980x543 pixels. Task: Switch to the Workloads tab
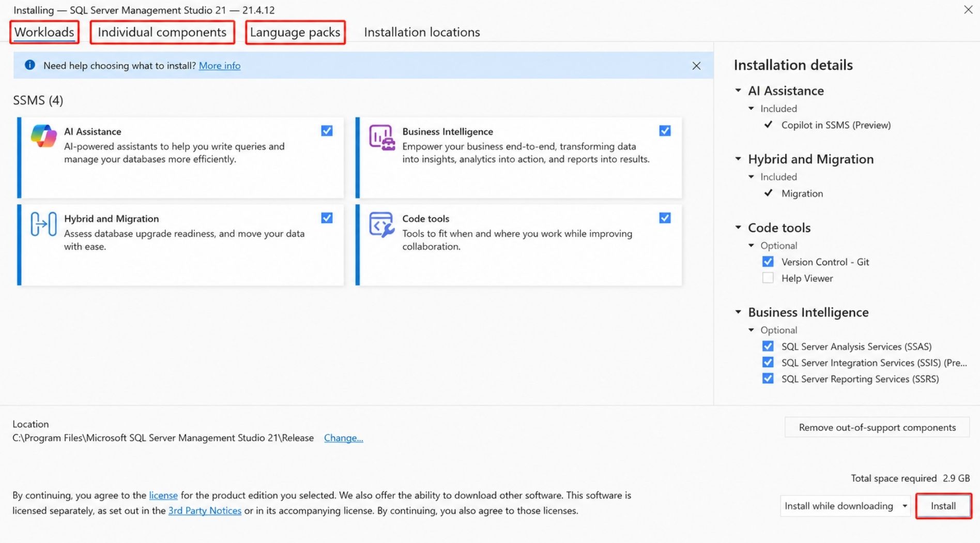[x=44, y=32]
